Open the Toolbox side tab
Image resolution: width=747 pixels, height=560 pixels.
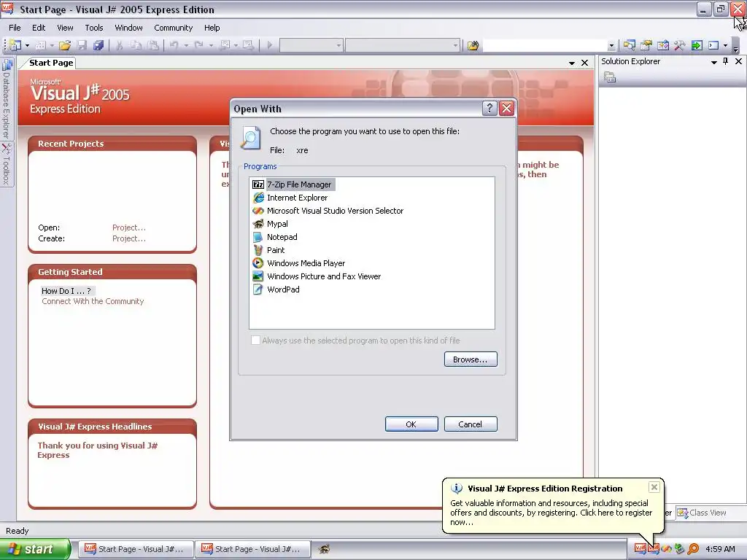point(6,164)
